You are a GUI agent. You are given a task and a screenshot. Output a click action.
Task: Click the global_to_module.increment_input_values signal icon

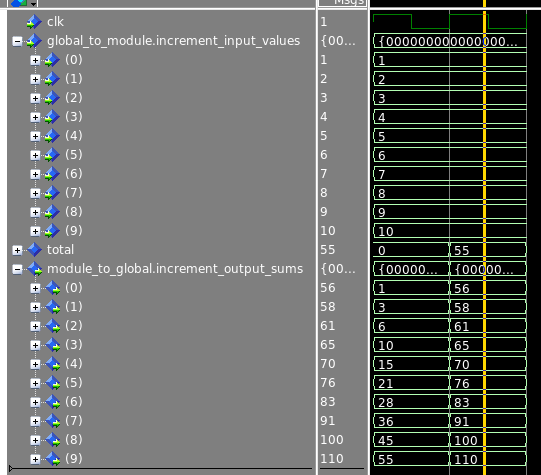tap(34, 41)
